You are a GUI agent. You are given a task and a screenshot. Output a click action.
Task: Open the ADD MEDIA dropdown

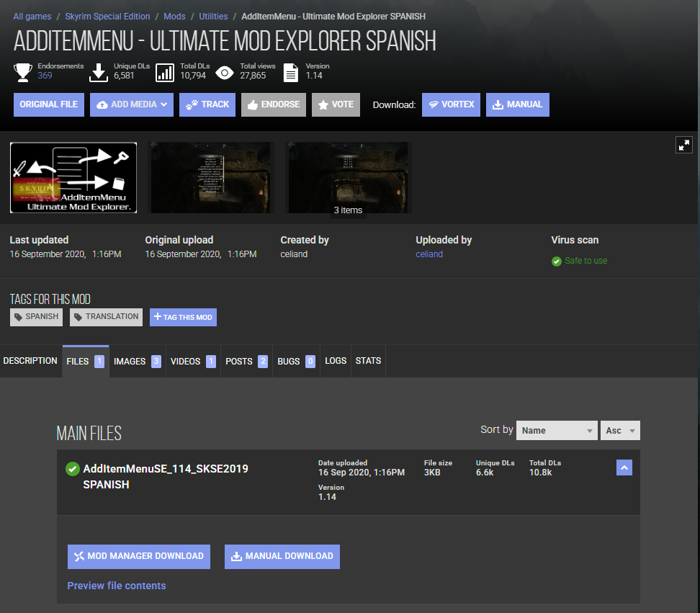132,104
